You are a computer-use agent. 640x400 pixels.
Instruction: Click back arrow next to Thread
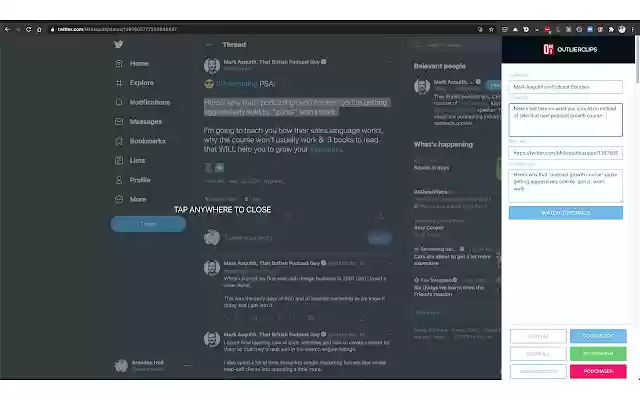[209, 45]
